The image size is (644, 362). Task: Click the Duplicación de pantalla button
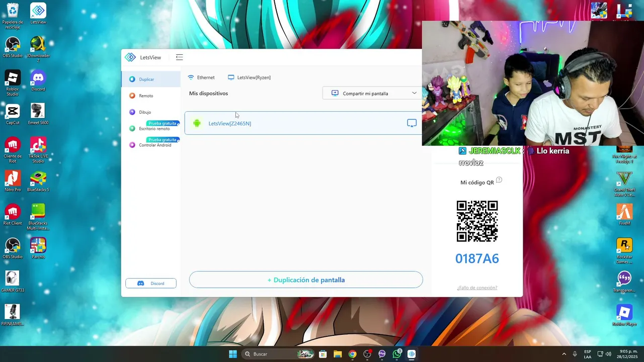click(x=306, y=280)
